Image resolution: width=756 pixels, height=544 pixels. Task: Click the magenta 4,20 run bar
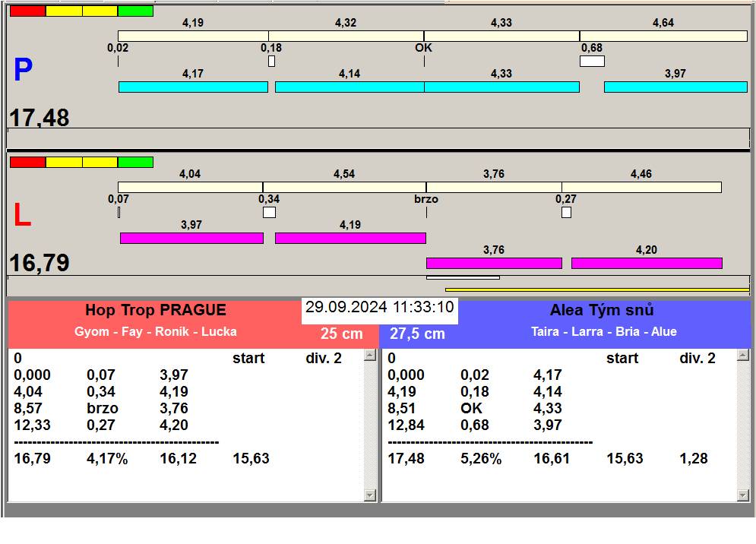coord(646,264)
